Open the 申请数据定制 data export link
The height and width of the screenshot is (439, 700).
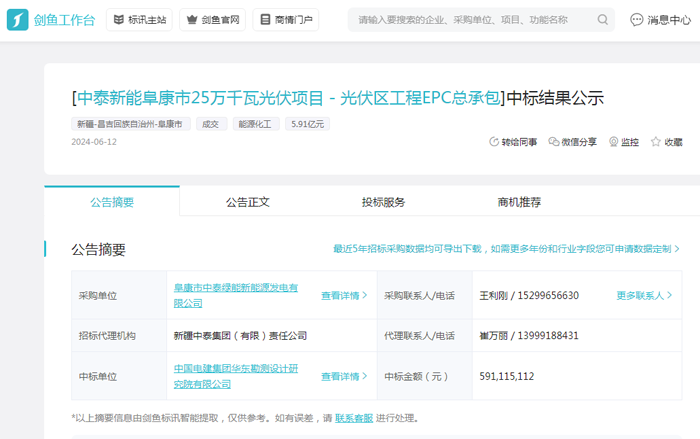(506, 249)
